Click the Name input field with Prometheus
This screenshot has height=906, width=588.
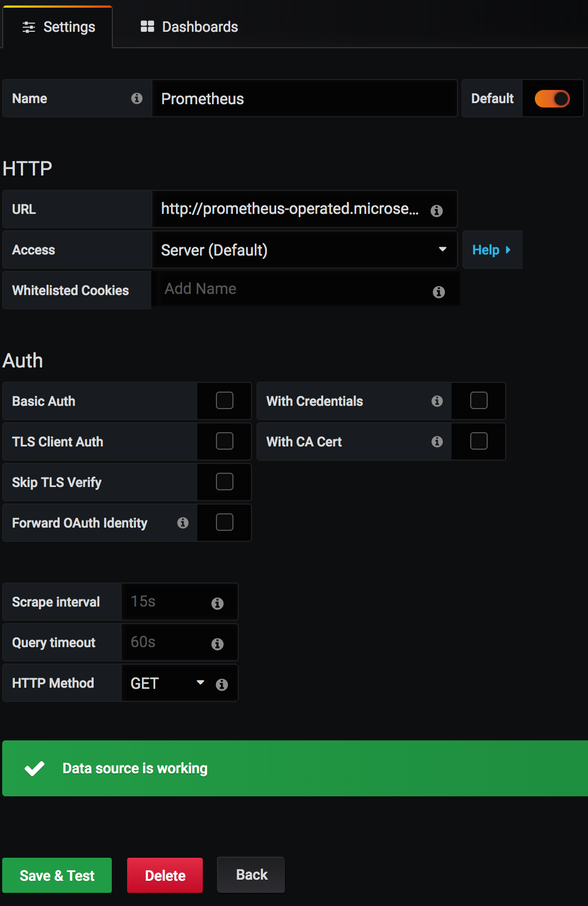pos(305,98)
